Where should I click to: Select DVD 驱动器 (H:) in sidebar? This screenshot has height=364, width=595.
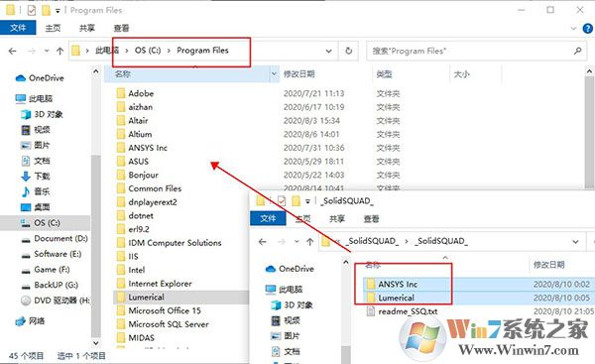point(56,301)
